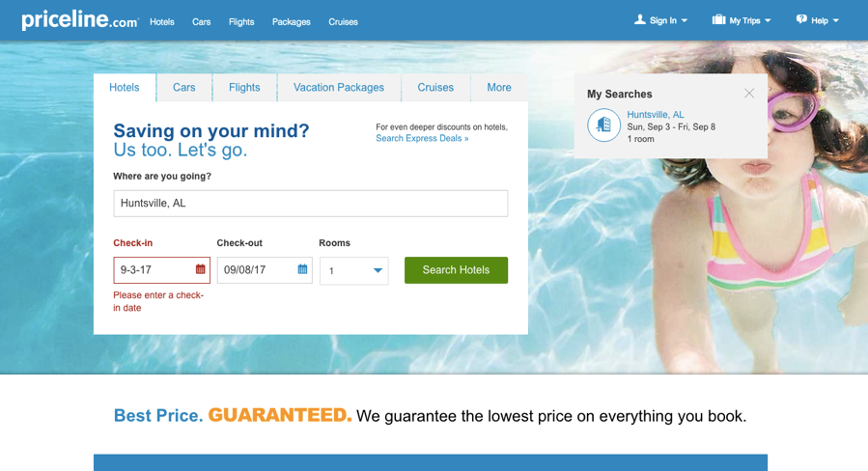Open Cruises in the top navigation
The image size is (868, 471).
(343, 22)
